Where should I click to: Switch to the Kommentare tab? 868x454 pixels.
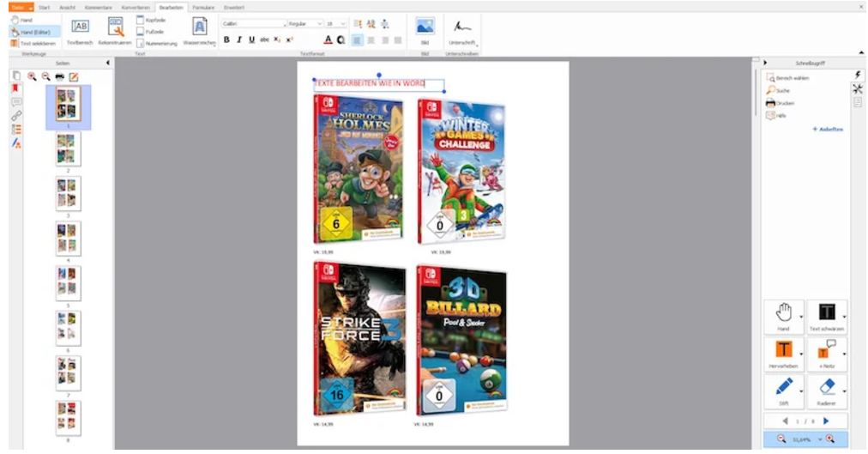(x=94, y=7)
